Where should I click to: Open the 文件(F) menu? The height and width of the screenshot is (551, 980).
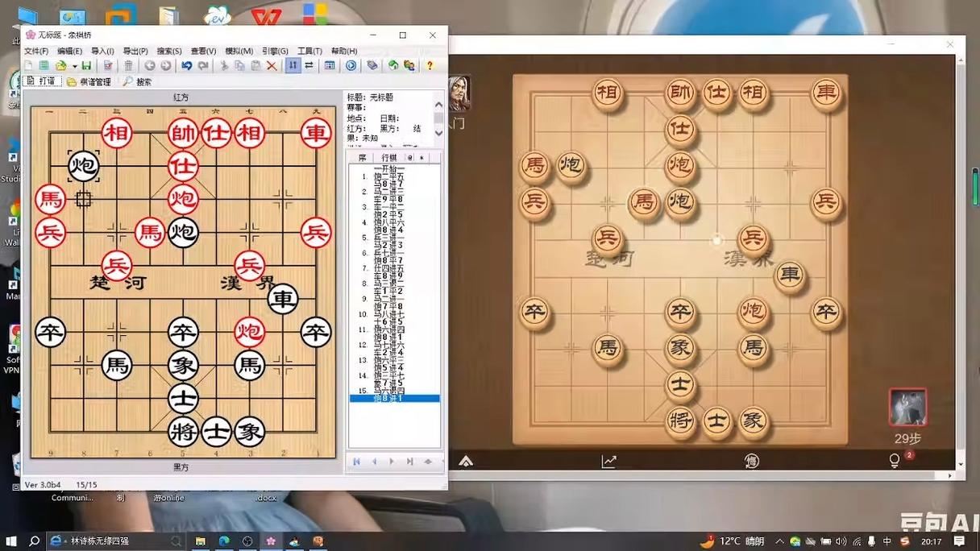pos(36,51)
